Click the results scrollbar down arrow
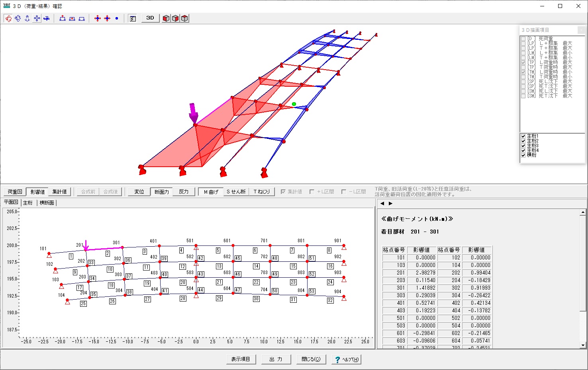588x370 pixels. click(x=583, y=345)
